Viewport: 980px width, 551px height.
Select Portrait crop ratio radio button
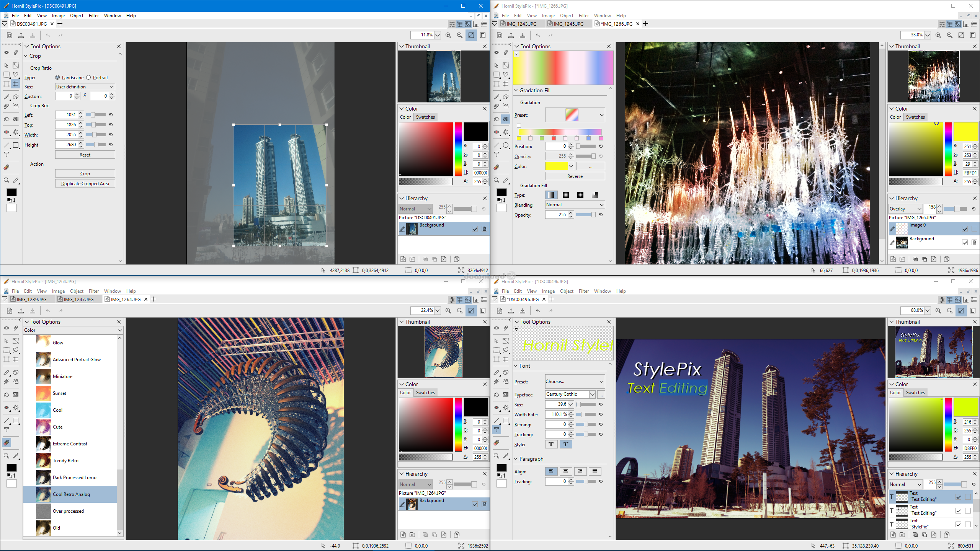click(x=88, y=77)
